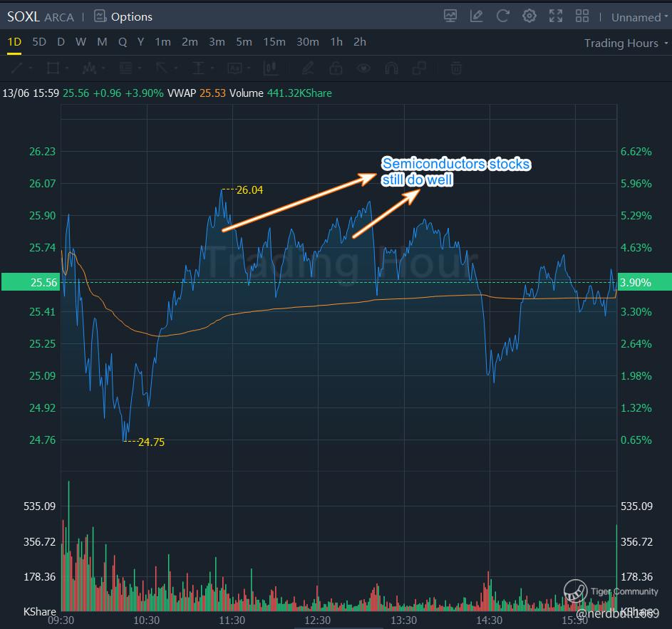Click the 6.62% percent axis label
Image resolution: width=672 pixels, height=629 pixels.
pos(636,151)
